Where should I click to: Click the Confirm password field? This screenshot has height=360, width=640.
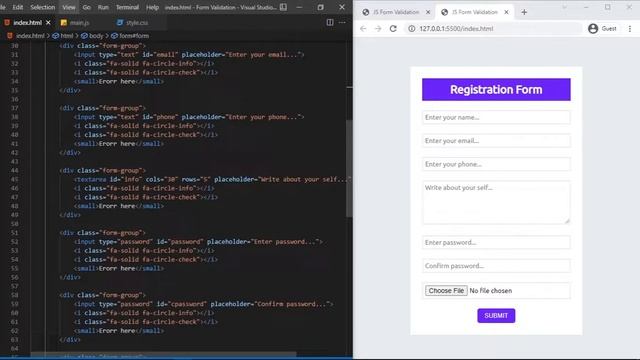point(496,266)
